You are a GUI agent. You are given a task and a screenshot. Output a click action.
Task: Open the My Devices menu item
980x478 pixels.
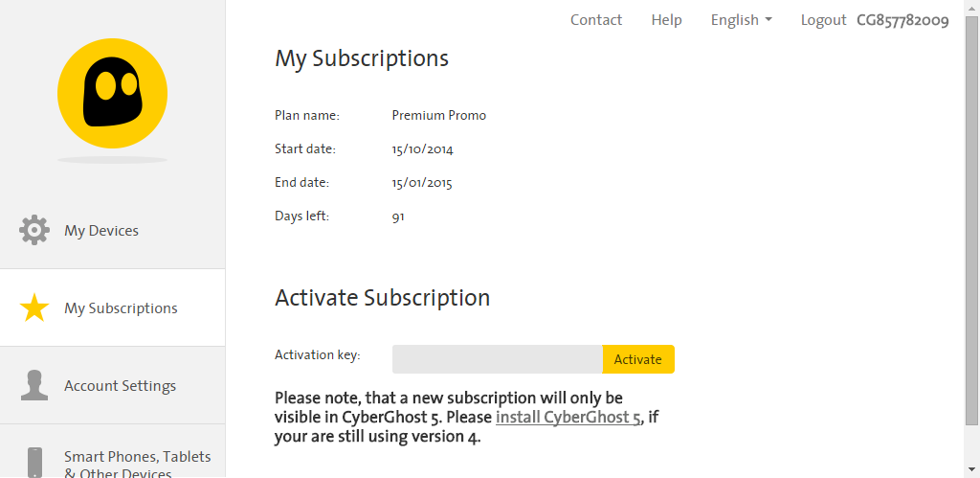click(101, 231)
